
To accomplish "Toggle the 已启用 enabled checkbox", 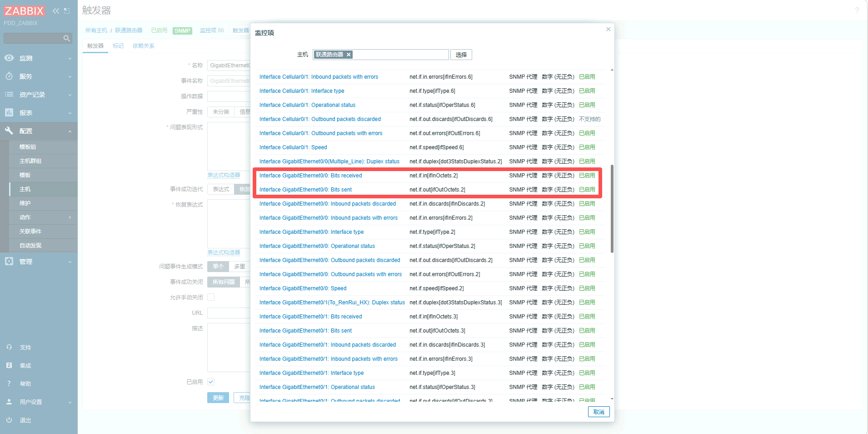I will (x=211, y=382).
